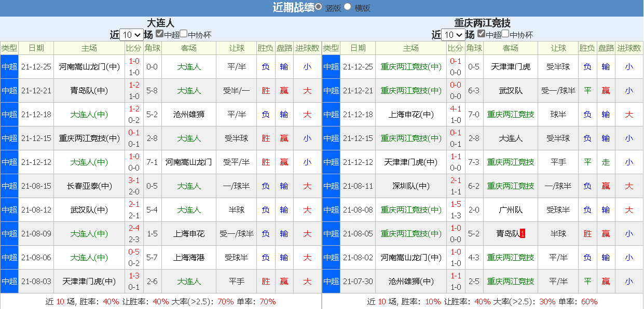Click 中超 badge in 重庆 21-07-30 row

coord(331,282)
